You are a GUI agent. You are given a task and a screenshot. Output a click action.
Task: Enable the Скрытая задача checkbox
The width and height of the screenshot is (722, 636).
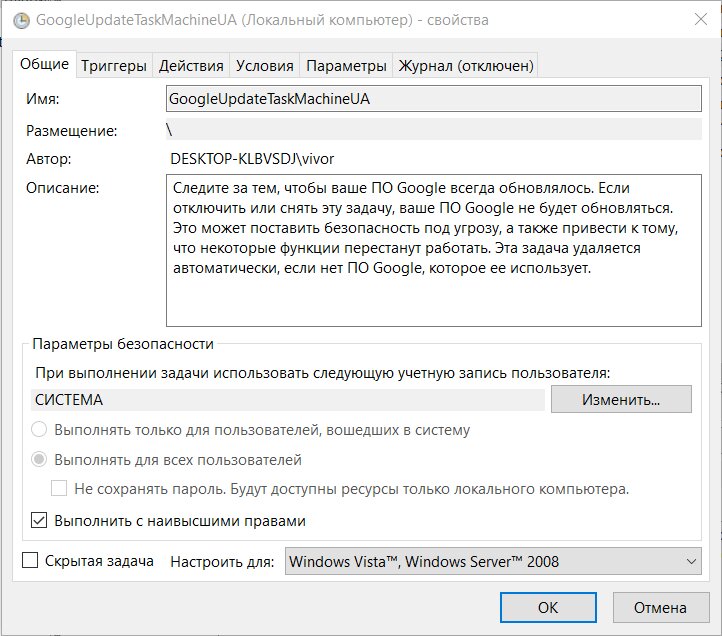30,560
